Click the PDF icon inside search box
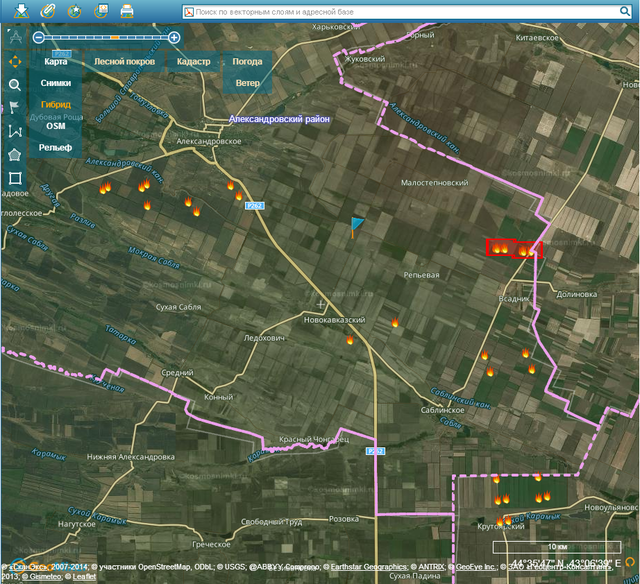Viewport: 640px width, 584px height. click(x=189, y=12)
